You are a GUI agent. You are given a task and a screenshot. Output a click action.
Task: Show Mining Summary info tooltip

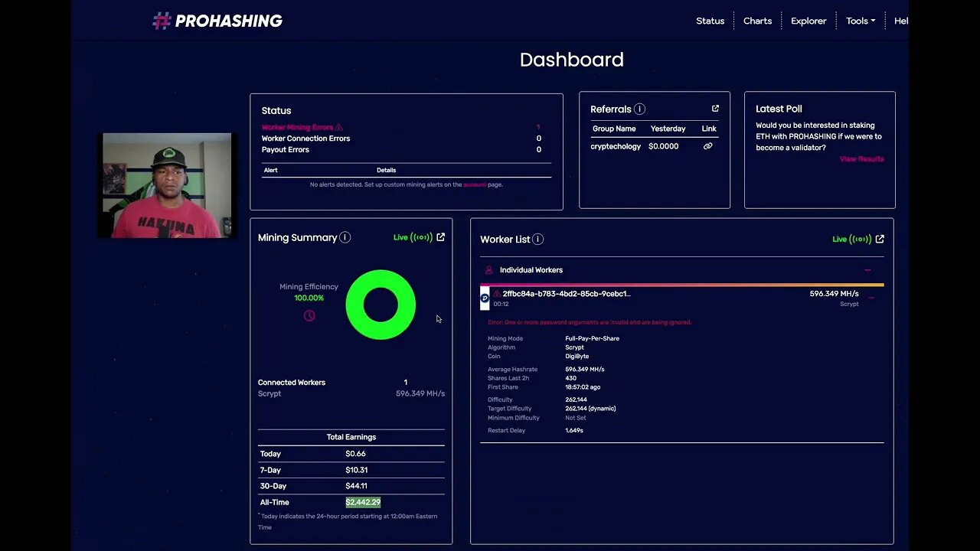click(345, 237)
